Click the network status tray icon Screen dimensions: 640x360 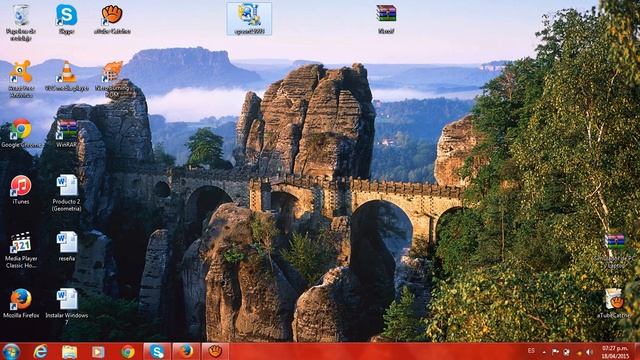[x=567, y=351]
